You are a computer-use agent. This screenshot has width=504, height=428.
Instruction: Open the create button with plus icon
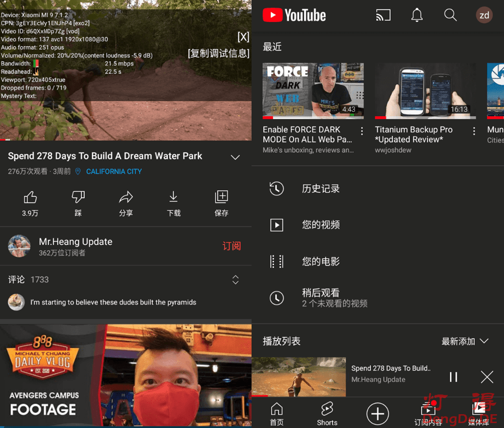point(378,414)
